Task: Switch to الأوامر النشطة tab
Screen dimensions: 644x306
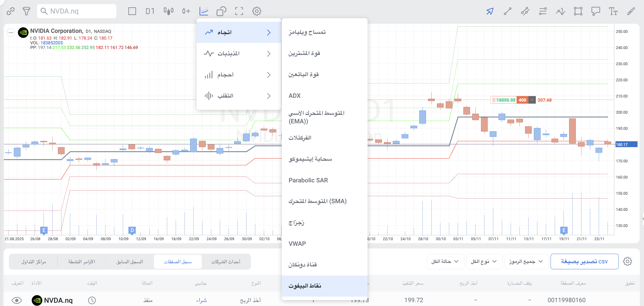Action: [x=82, y=262]
